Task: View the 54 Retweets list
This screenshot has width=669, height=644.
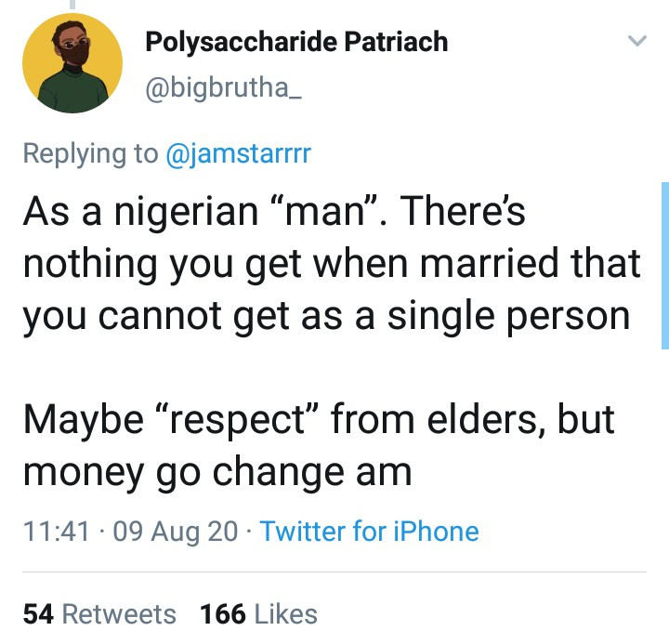Action: tap(99, 614)
